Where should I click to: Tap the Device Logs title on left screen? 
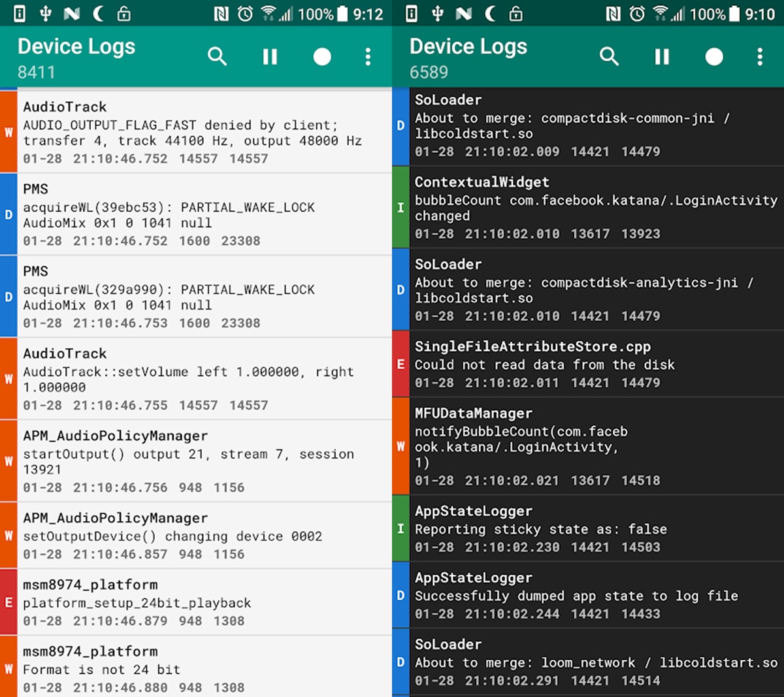click(x=76, y=46)
